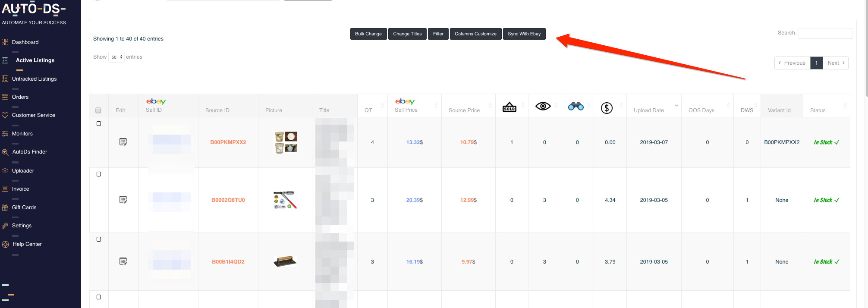Open Customer Service in the sidebar
Screen dimensions: 868x308
[34, 115]
